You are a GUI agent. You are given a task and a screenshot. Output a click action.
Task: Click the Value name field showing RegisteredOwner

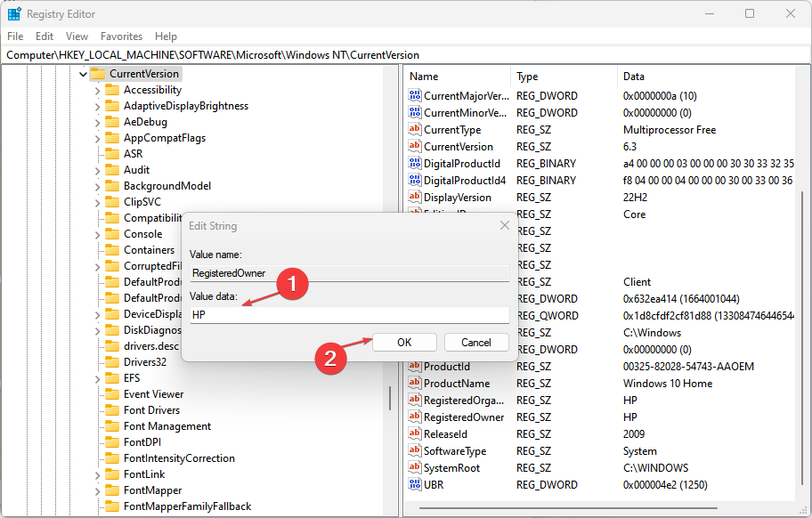tap(350, 273)
